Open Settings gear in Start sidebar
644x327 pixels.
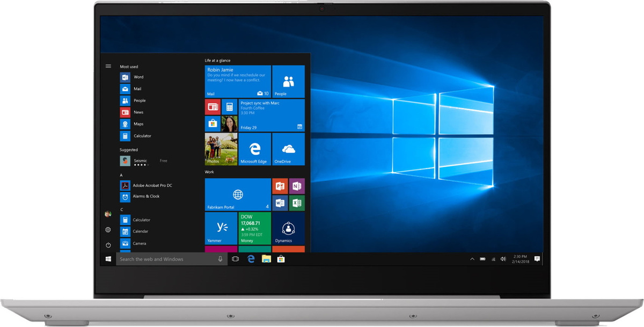pyautogui.click(x=108, y=230)
